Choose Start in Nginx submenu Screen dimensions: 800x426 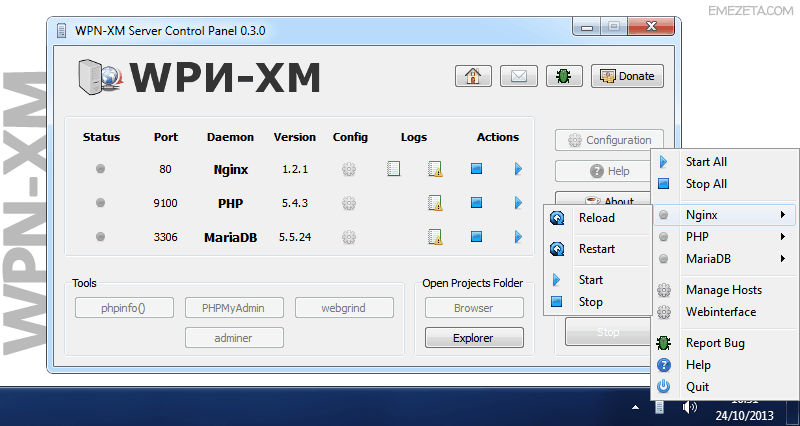[x=598, y=280]
